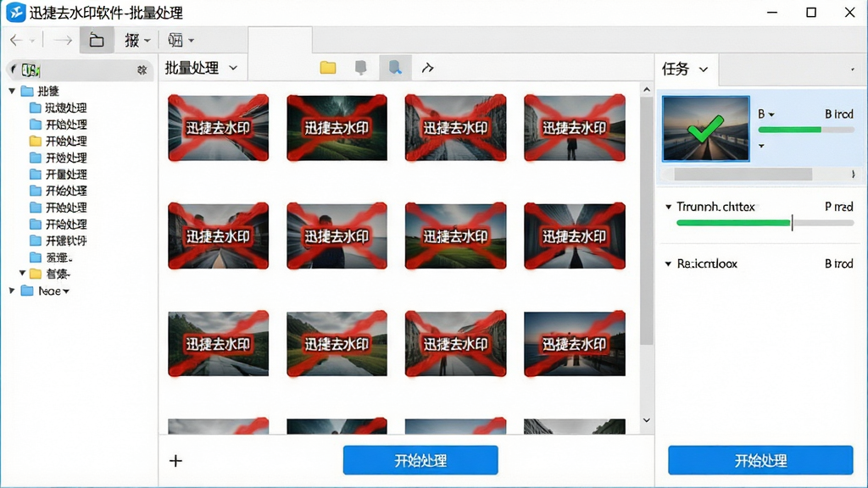Collapse the Trunph.chttex section
This screenshot has height=488, width=868.
click(x=668, y=207)
